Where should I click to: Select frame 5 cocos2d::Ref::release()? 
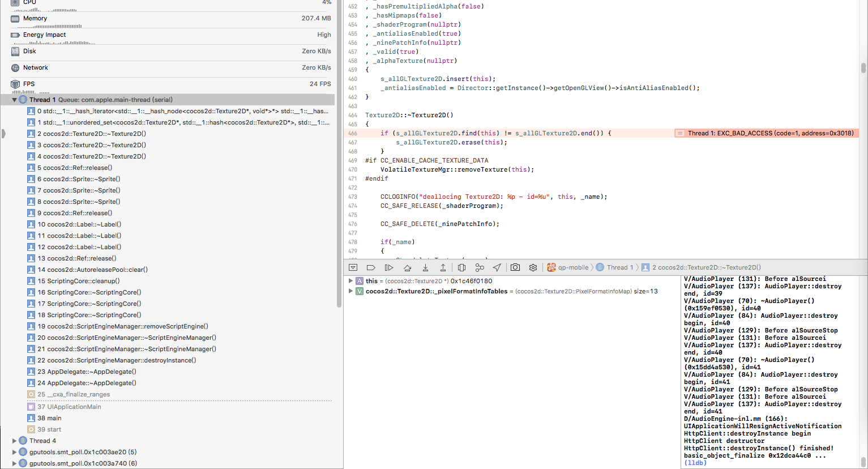[x=70, y=168]
